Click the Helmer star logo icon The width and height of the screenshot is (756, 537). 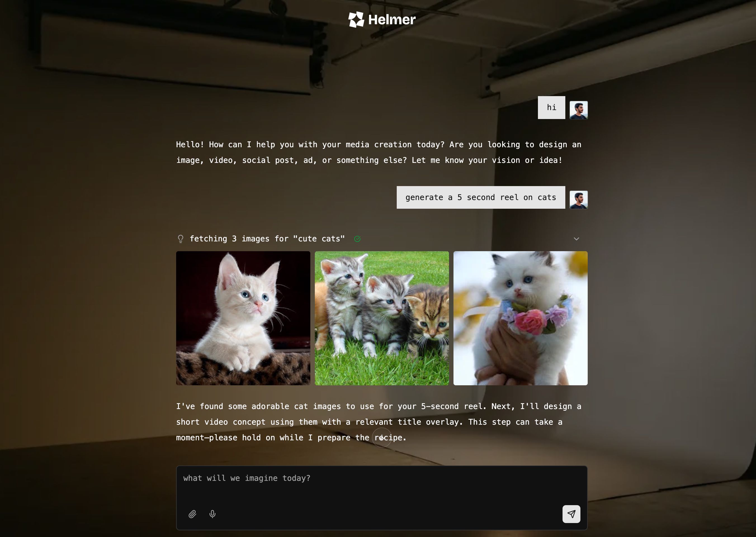point(356,20)
